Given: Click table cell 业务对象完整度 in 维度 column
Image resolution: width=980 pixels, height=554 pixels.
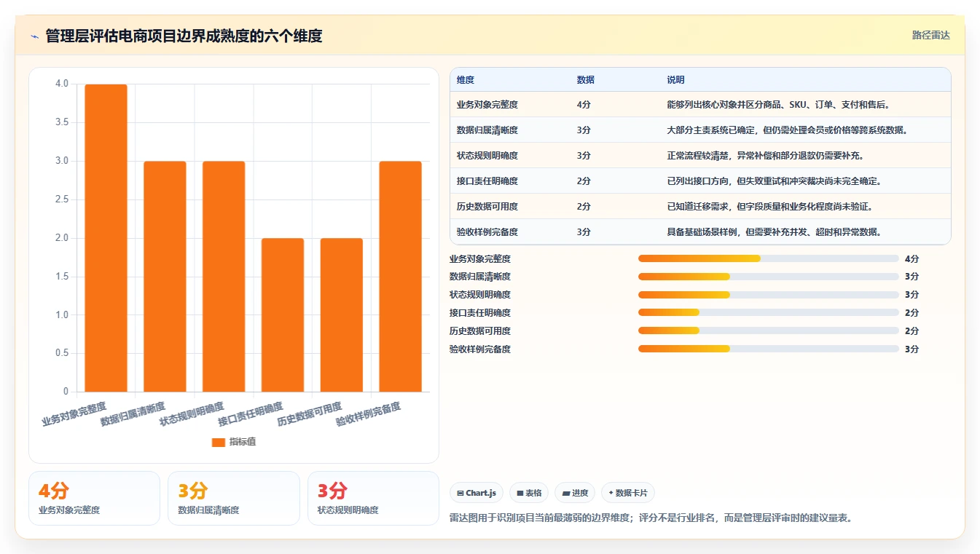Looking at the screenshot, I should click(487, 105).
